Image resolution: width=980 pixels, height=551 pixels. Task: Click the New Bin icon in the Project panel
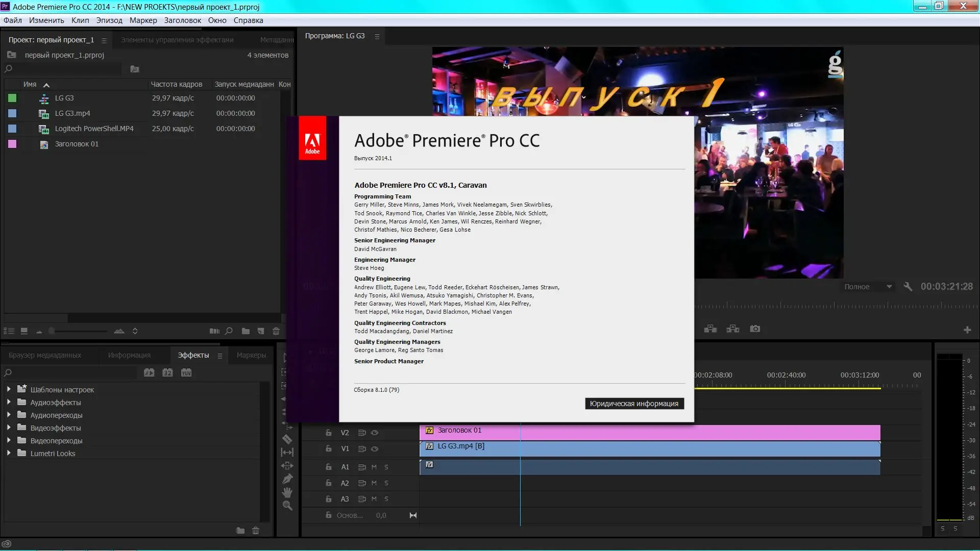(246, 331)
